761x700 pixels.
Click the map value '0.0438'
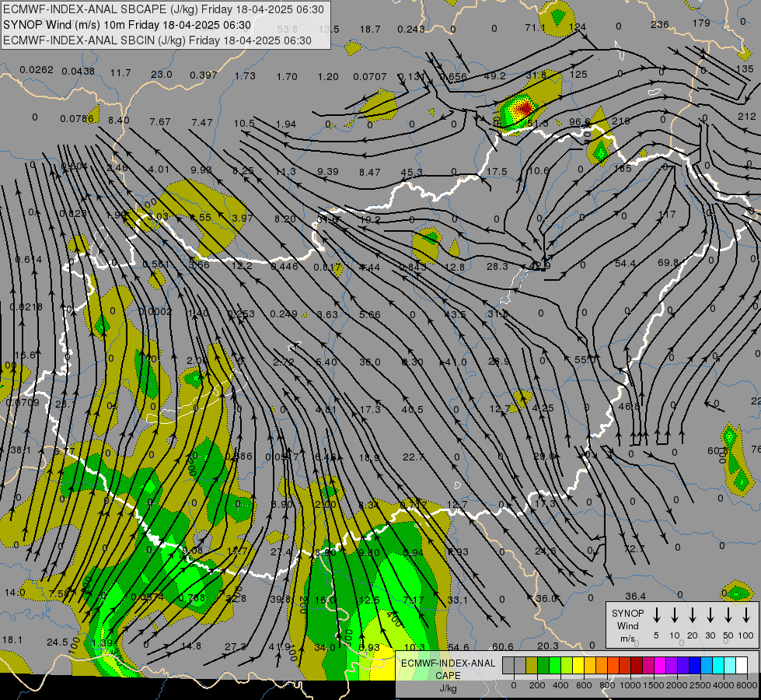(79, 71)
